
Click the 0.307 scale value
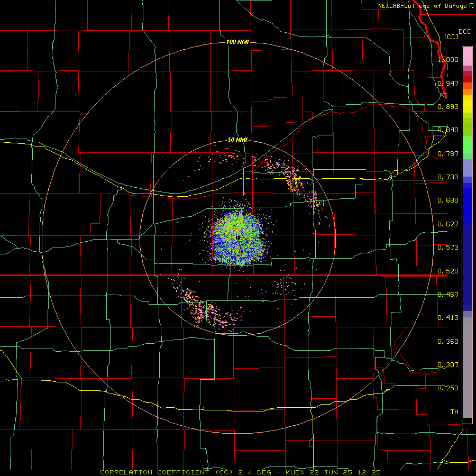[x=448, y=365]
